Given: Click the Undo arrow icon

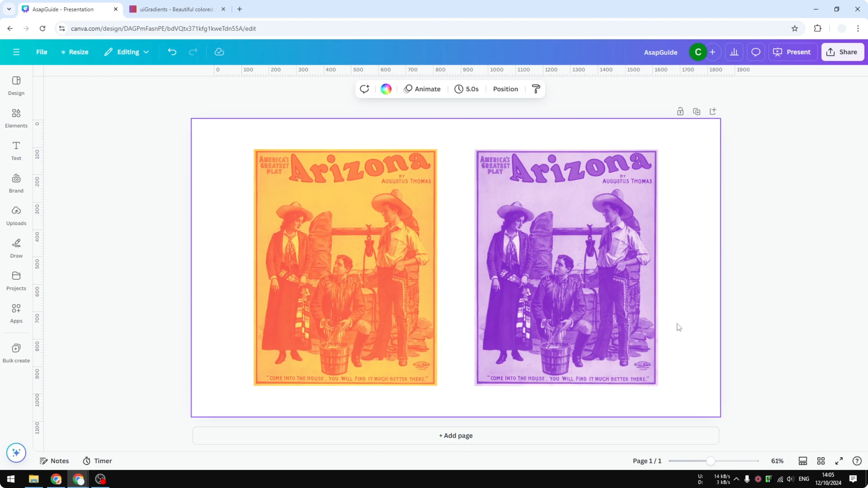Looking at the screenshot, I should (x=172, y=52).
